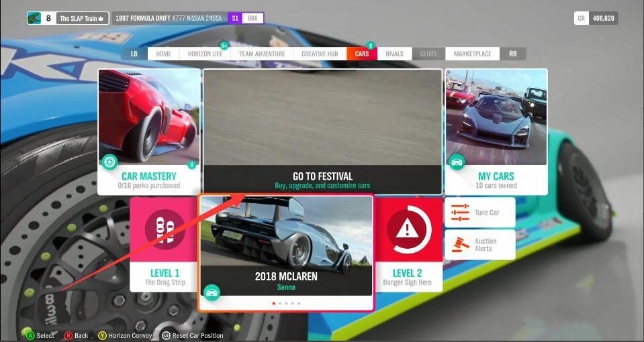This screenshot has width=644, height=342.
Task: Click the first carousel page dot
Action: 274,304
